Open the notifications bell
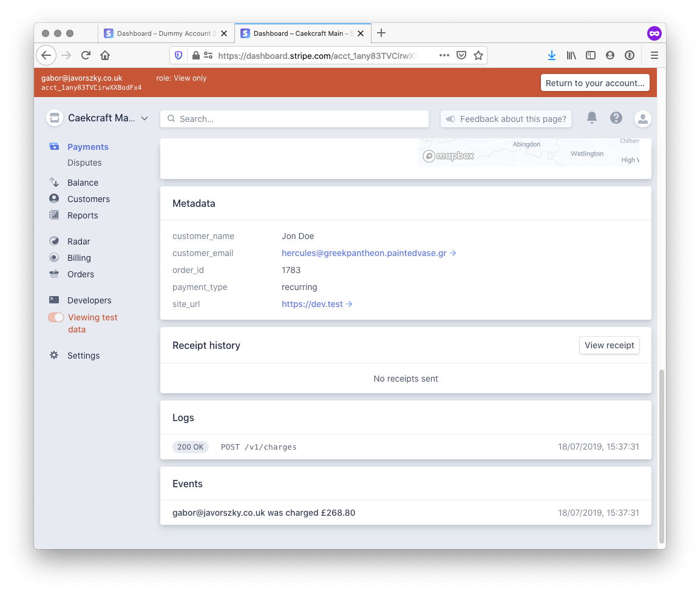The image size is (700, 594). click(592, 118)
